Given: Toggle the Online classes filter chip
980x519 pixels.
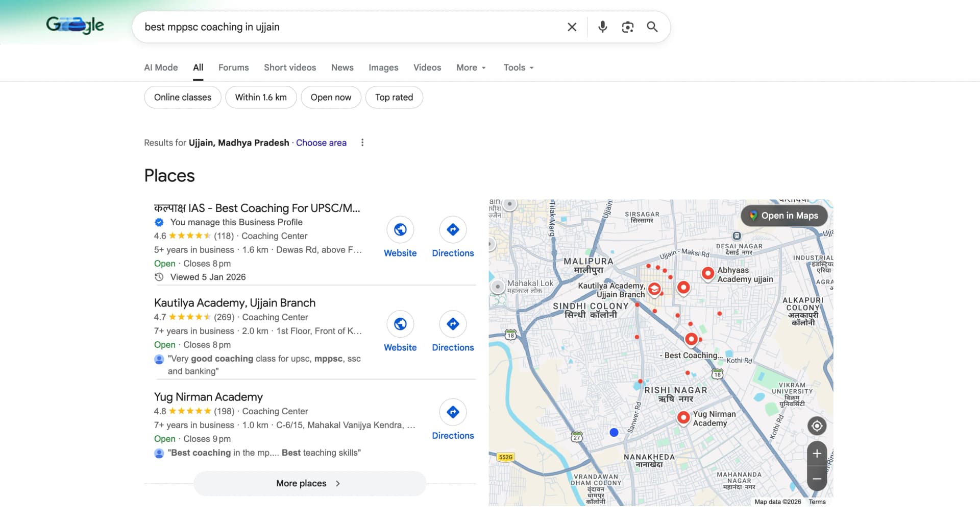Looking at the screenshot, I should pos(183,98).
